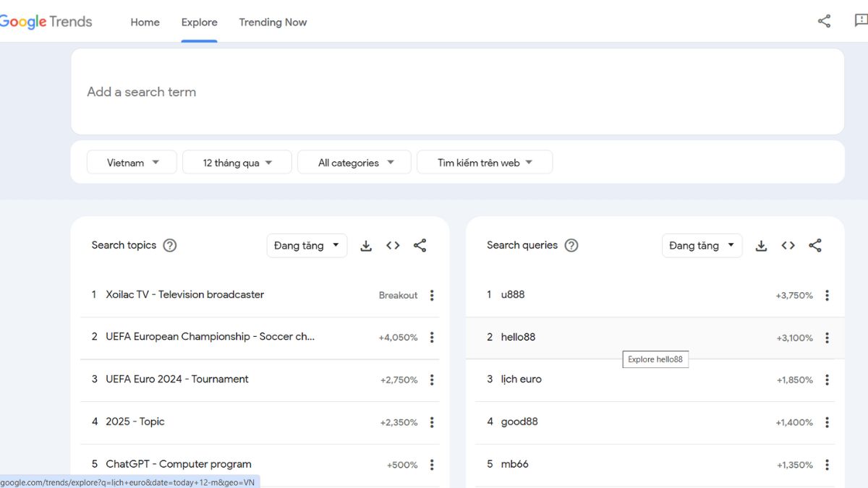Image resolution: width=868 pixels, height=488 pixels.
Task: Download the Search topics data as CSV
Action: pos(366,246)
